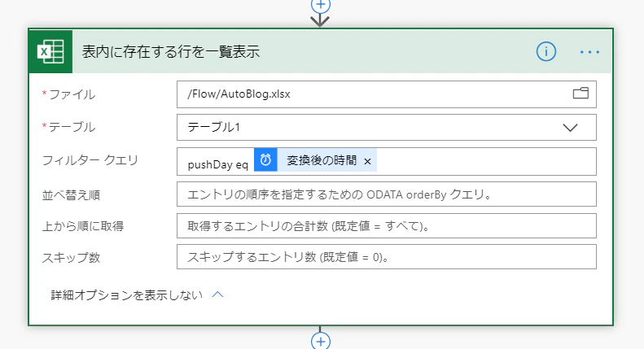Click the 上から順に取得 input field

(x=387, y=226)
